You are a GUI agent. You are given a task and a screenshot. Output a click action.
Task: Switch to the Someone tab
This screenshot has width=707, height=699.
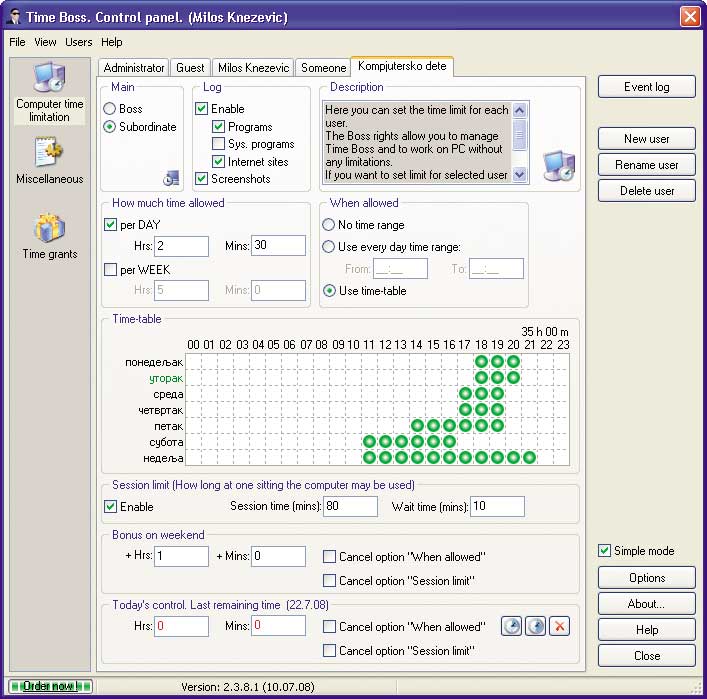(x=323, y=68)
